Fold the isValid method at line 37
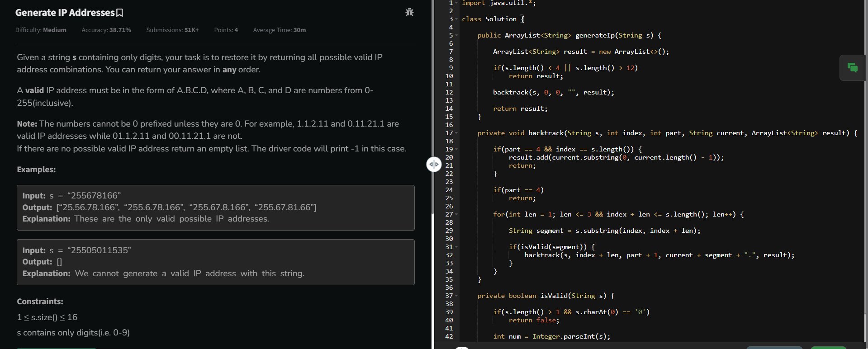 (456, 296)
